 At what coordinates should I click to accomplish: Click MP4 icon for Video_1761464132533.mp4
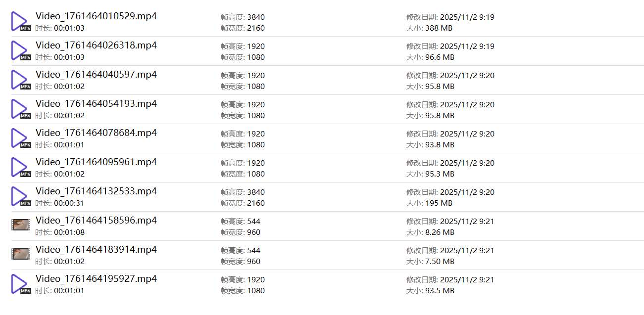pos(20,197)
